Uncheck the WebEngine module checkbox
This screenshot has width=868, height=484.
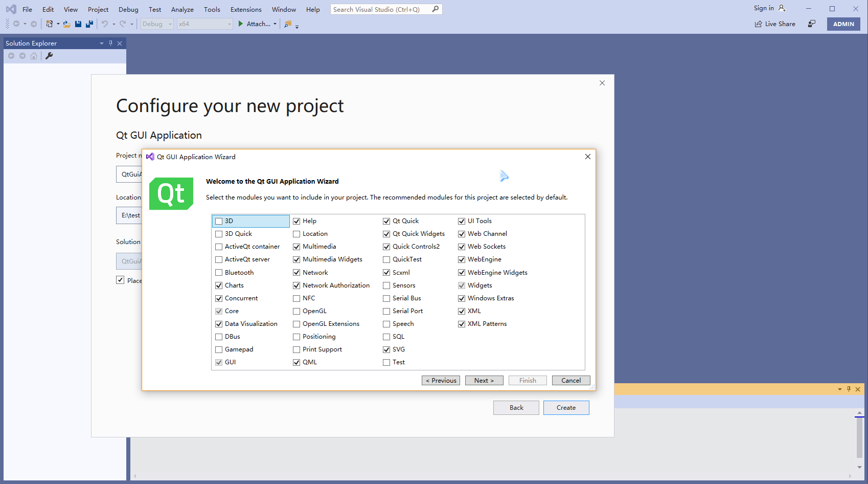tap(462, 259)
